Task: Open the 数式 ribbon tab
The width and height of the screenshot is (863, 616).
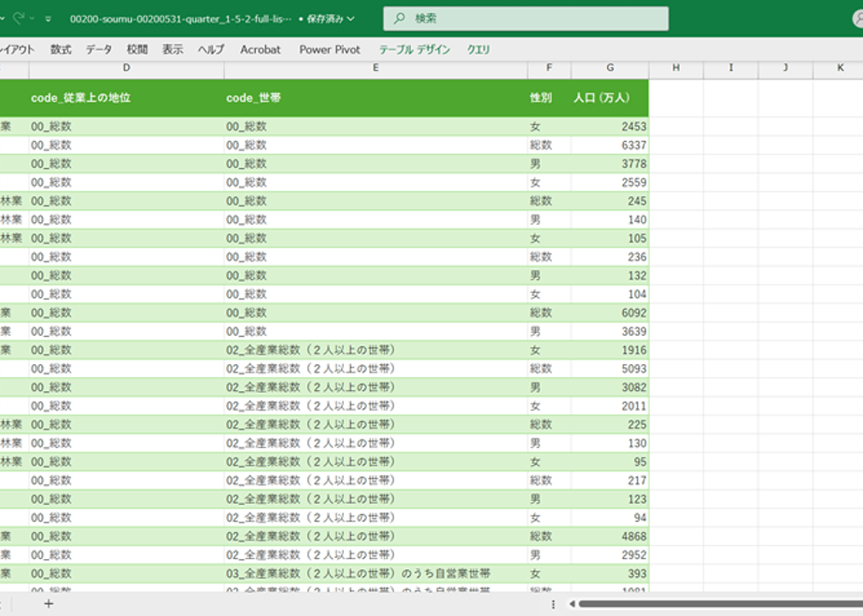Action: pos(61,49)
